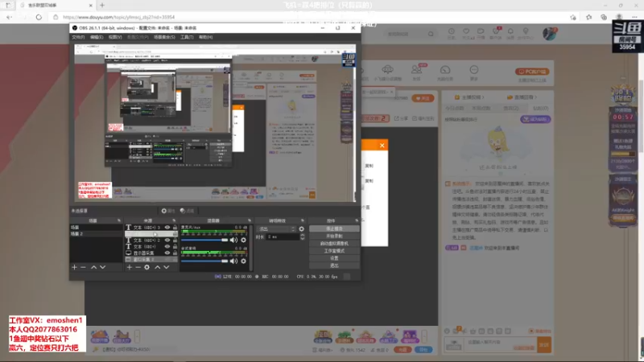The image size is (644, 362).
Task: Open OBS 场景集合(S) menu
Action: click(x=164, y=37)
